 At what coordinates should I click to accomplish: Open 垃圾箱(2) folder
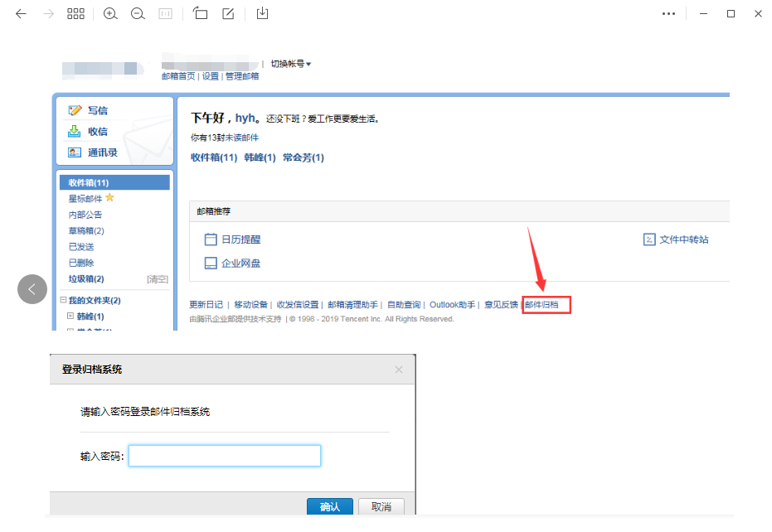coord(86,278)
